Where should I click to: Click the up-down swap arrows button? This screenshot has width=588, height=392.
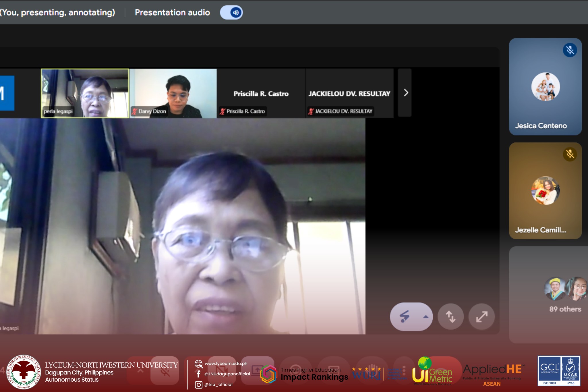click(x=450, y=316)
